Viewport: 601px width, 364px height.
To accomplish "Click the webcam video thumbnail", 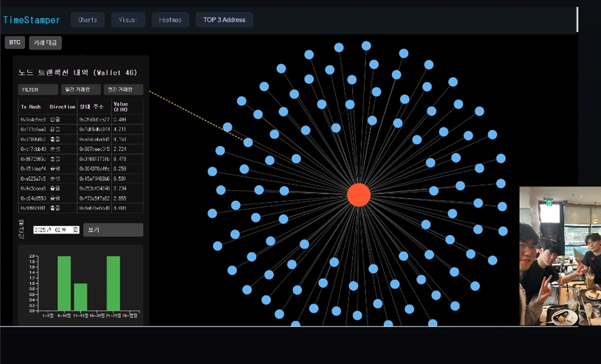I will [560, 256].
